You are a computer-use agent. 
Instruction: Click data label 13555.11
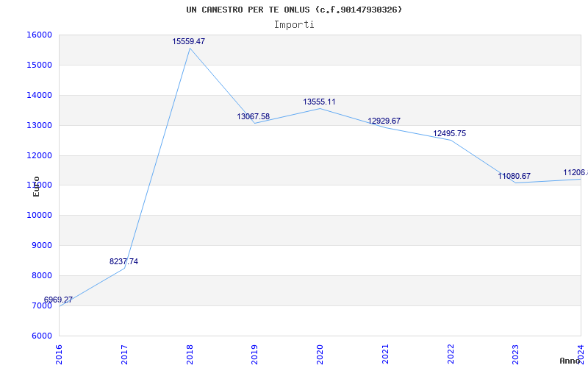[x=319, y=102]
